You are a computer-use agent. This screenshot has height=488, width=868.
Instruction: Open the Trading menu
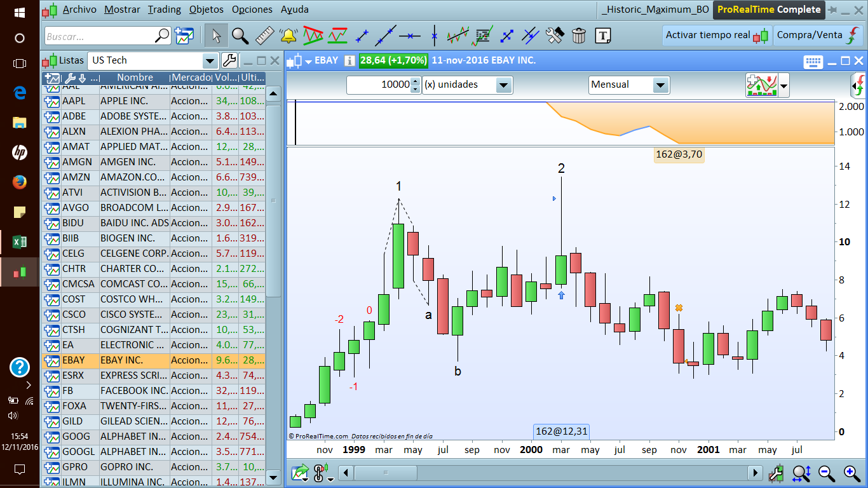click(164, 10)
